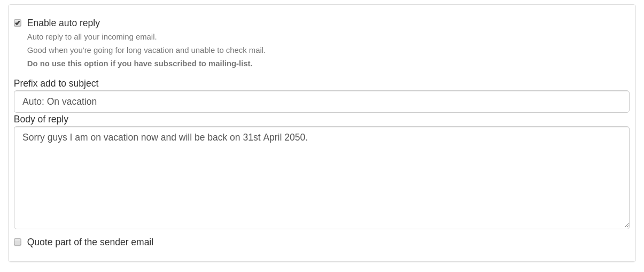Click the 'Body of reply' label
Image resolution: width=644 pixels, height=272 pixels.
point(41,119)
